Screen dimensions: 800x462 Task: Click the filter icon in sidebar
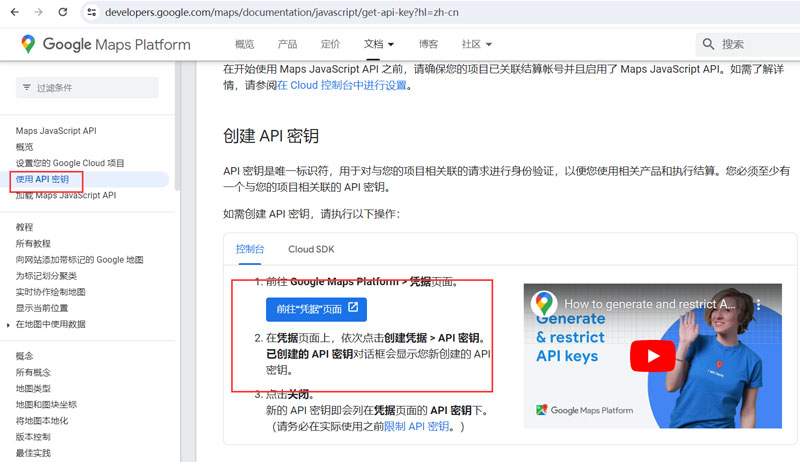pyautogui.click(x=25, y=88)
